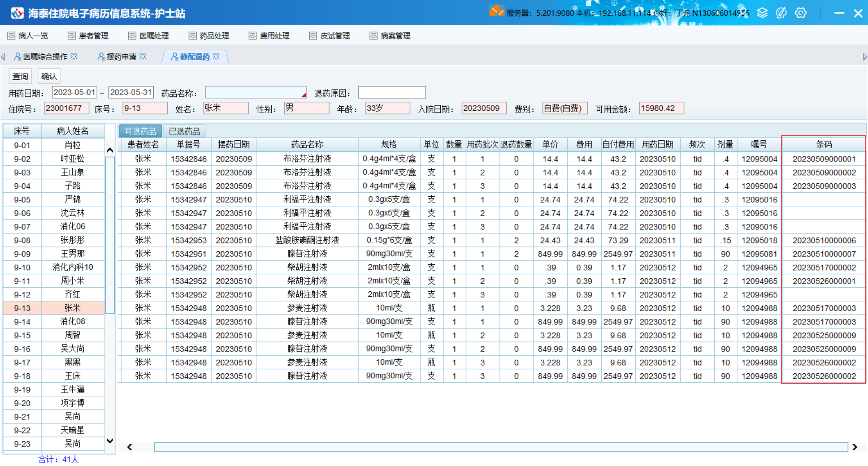Click the patient list vertical scrollbar
The height and width of the screenshot is (466, 868).
tap(110, 235)
